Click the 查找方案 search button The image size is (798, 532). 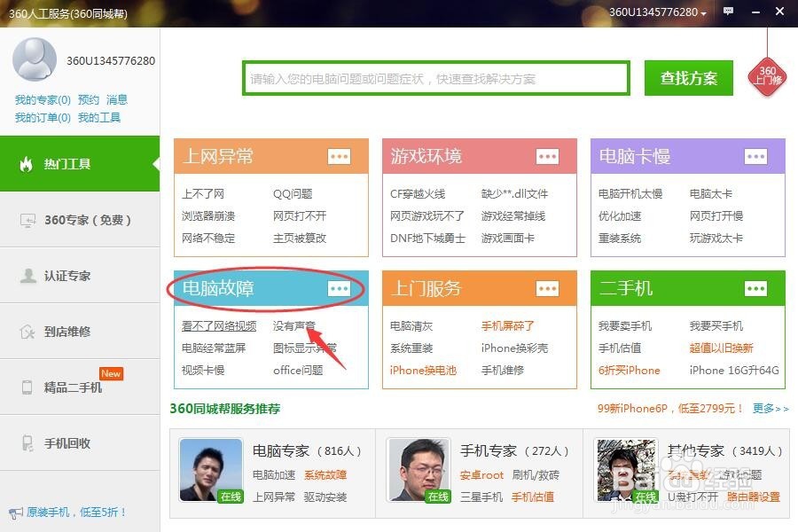click(x=689, y=78)
